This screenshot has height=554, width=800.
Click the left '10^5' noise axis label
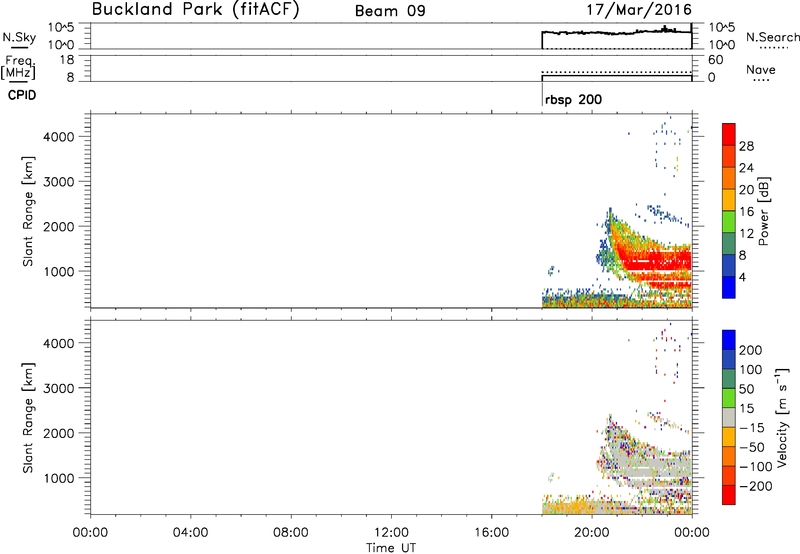tap(61, 27)
